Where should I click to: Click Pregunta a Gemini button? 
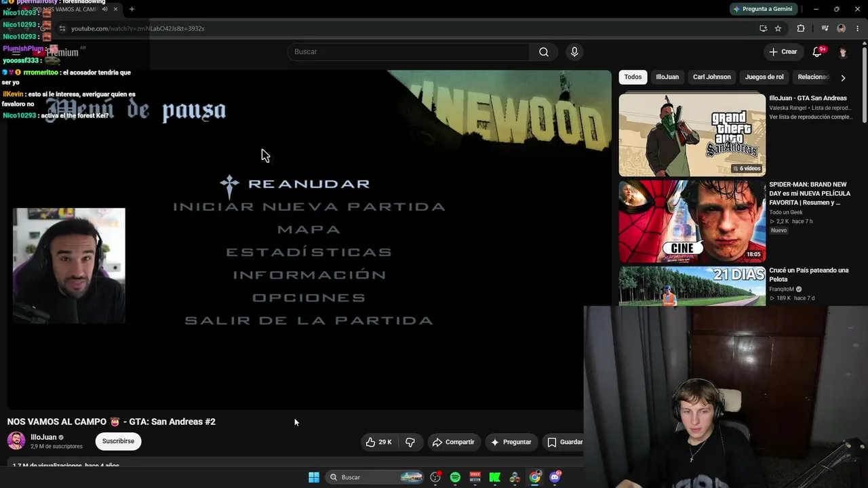point(763,9)
